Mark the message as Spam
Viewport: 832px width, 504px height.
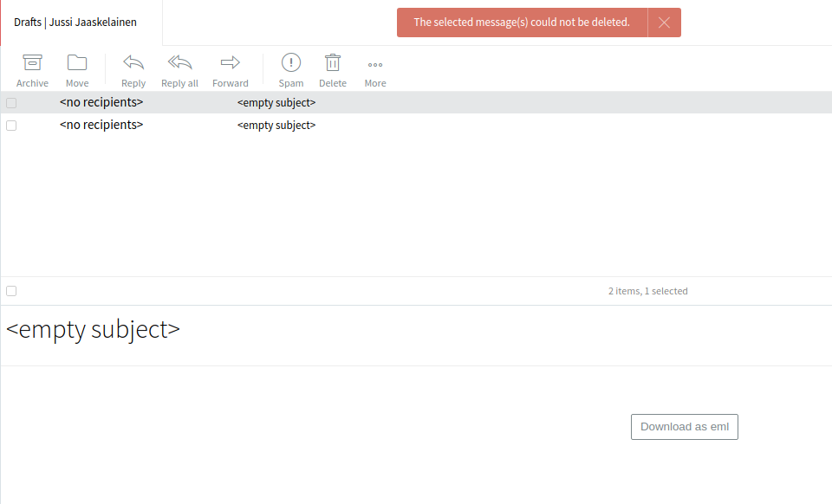tap(291, 70)
